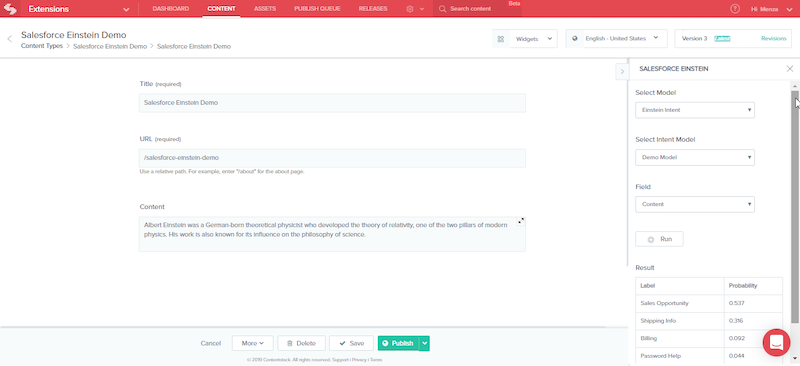Click the Contentstack logo icon
Screen dimensions: 800x366
tap(10, 9)
